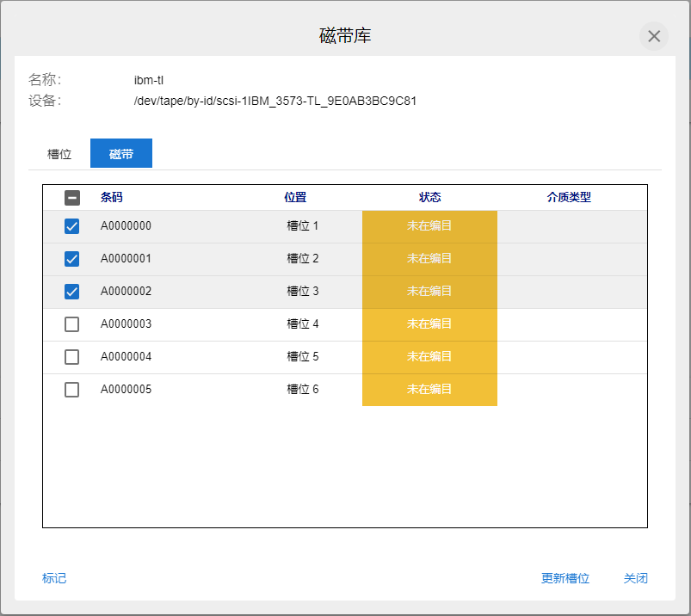Viewport: 691px width, 616px height.
Task: Uncheck the A0000001 tape checkbox
Action: coord(72,259)
